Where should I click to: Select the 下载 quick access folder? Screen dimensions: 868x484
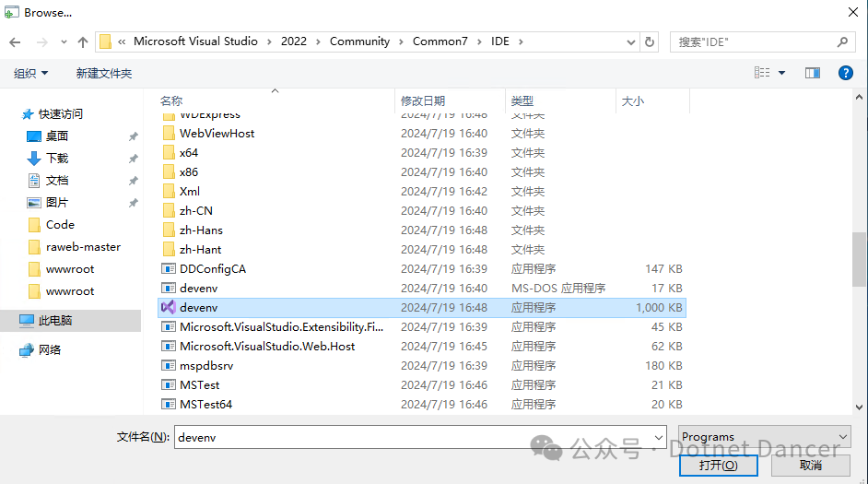click(x=57, y=159)
